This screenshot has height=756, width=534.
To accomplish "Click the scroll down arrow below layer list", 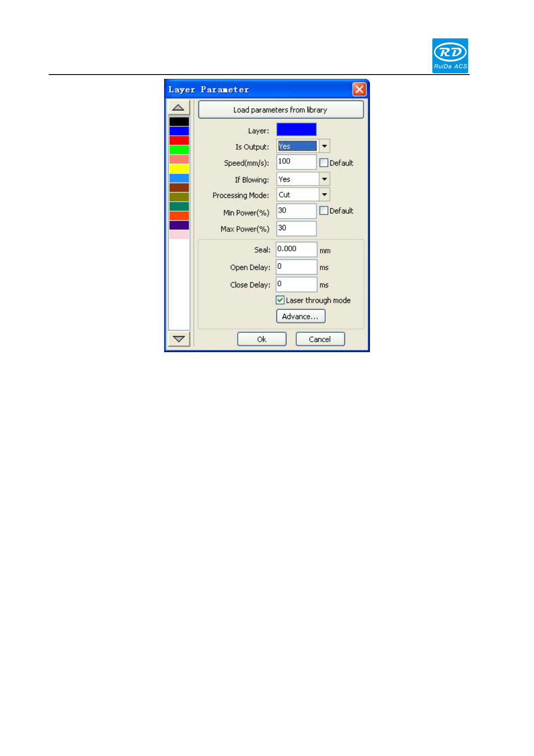I will coord(179,339).
